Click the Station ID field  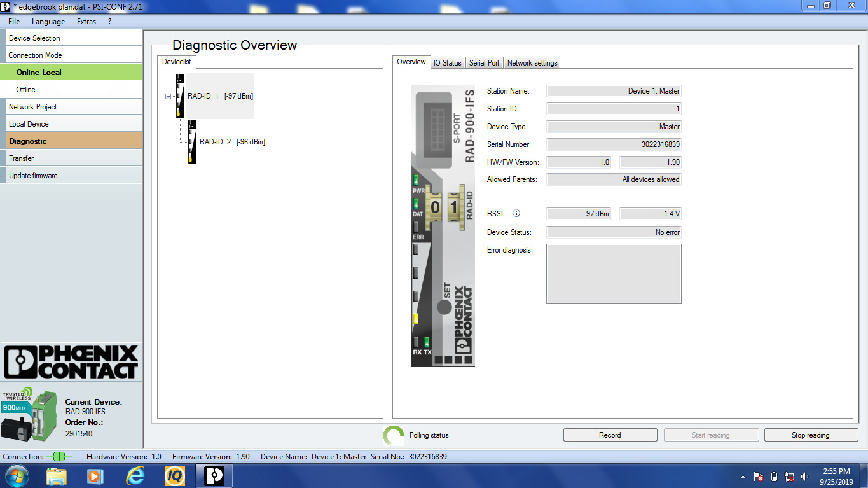tap(614, 109)
